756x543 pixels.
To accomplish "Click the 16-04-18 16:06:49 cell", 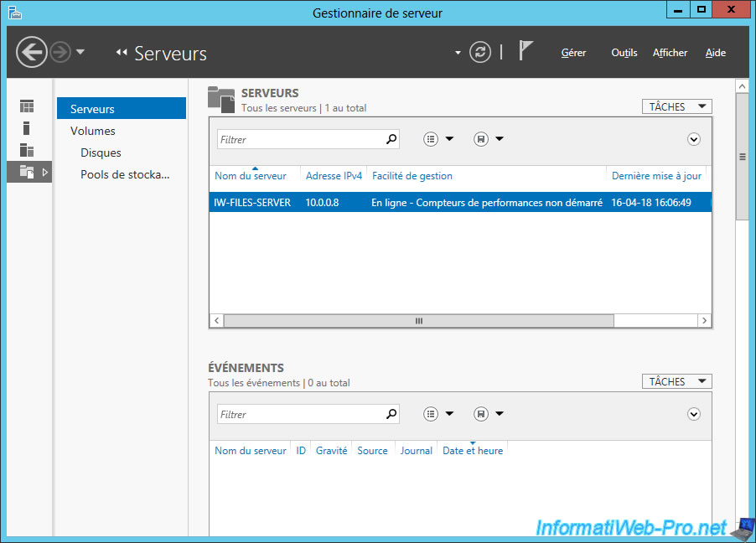I will point(651,203).
